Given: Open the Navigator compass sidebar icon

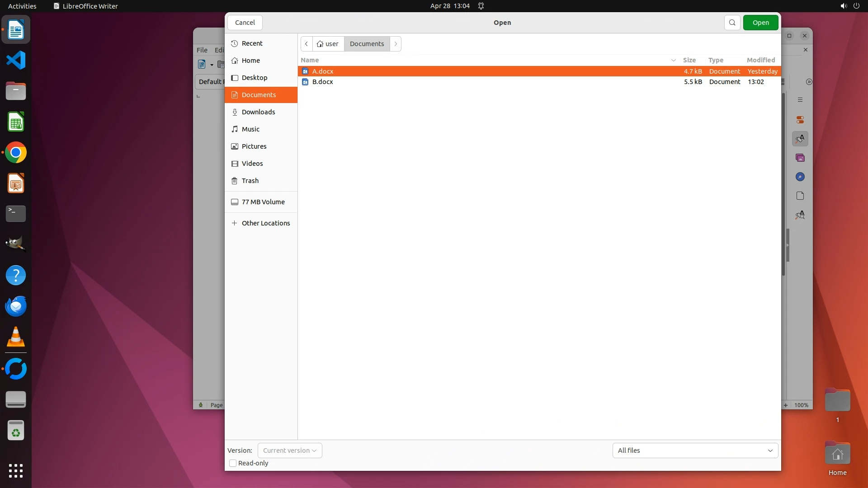Looking at the screenshot, I should coord(800,177).
